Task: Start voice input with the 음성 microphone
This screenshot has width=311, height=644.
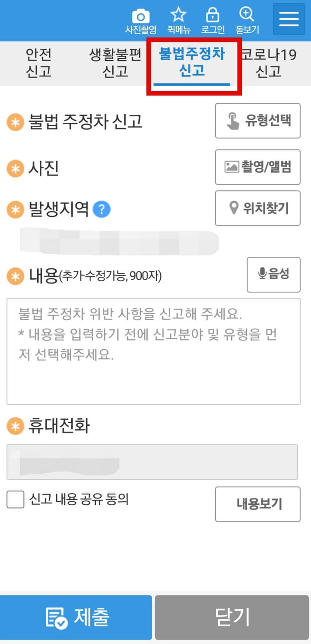Action: point(273,275)
